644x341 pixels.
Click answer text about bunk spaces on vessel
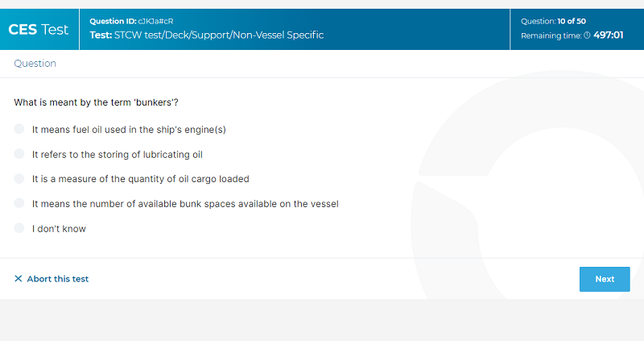[185, 204]
